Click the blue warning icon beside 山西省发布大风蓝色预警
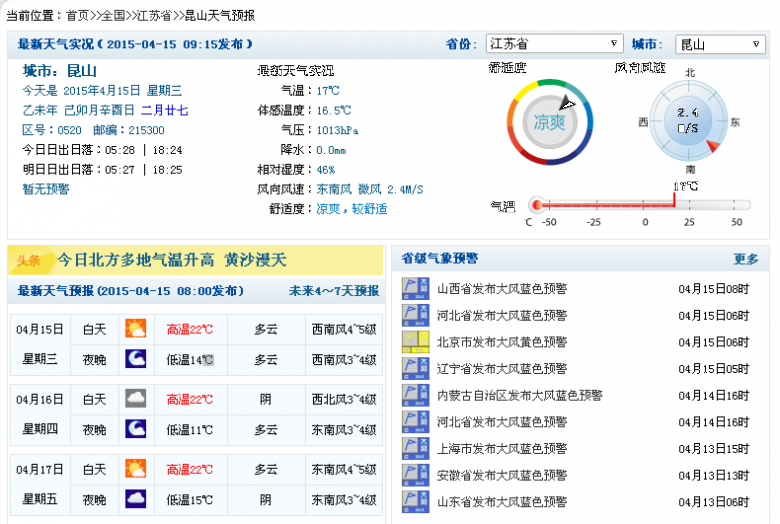780x524 pixels. tap(415, 289)
